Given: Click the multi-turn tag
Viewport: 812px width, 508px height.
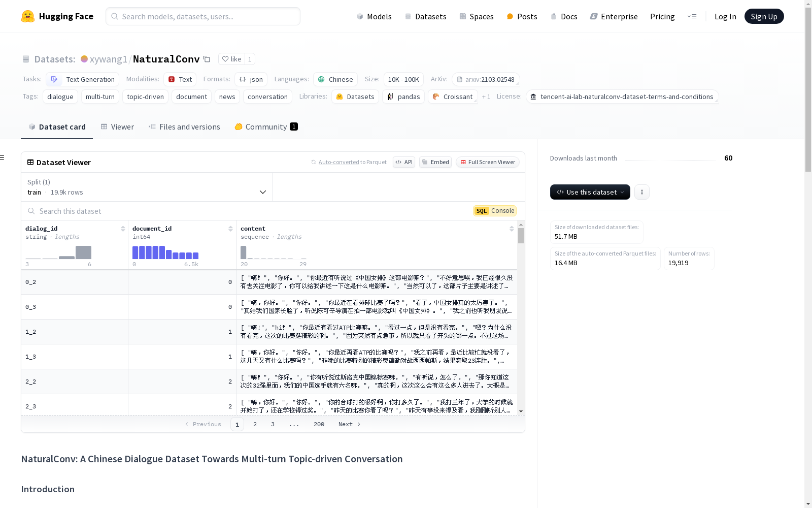Looking at the screenshot, I should coord(100,97).
